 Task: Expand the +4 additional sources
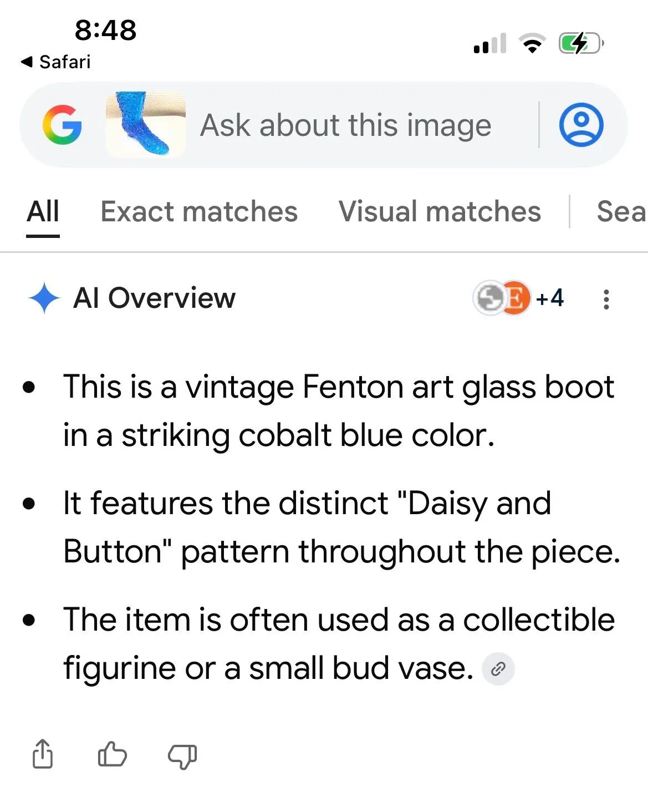[x=549, y=298]
